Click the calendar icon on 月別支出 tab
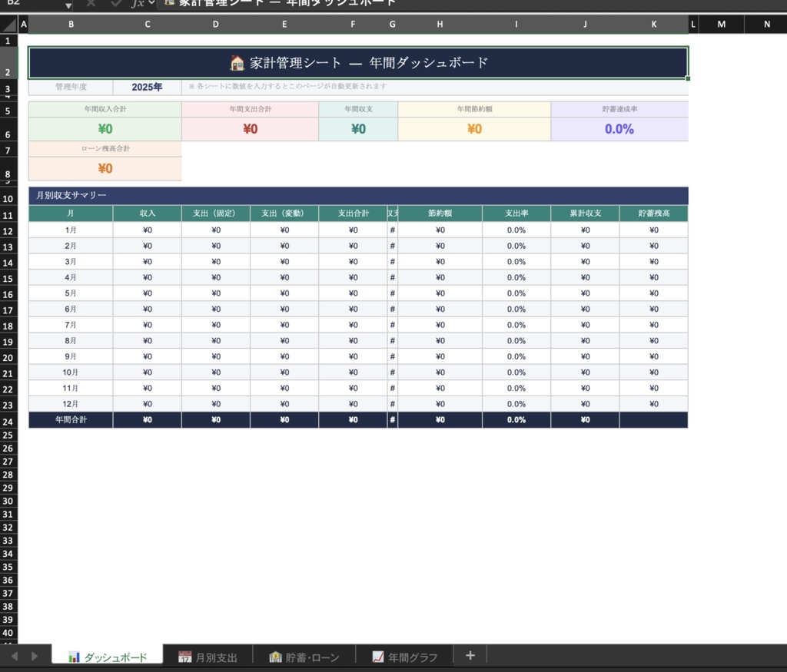Screen dimensions: 787x672 [x=184, y=656]
